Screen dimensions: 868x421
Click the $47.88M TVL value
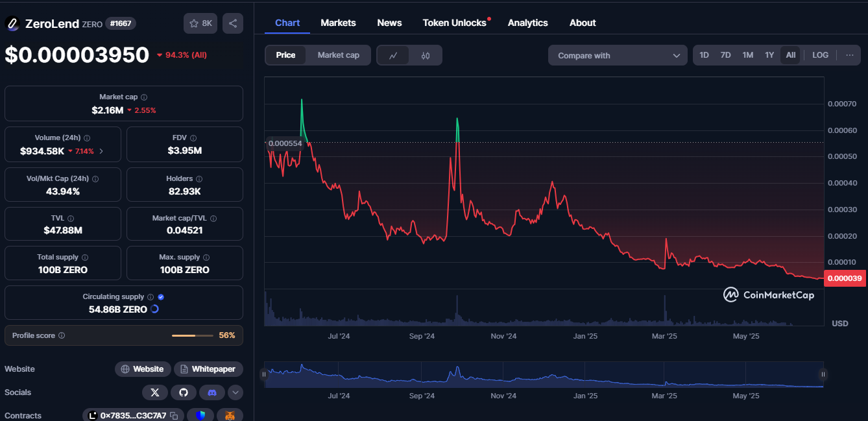(x=63, y=230)
